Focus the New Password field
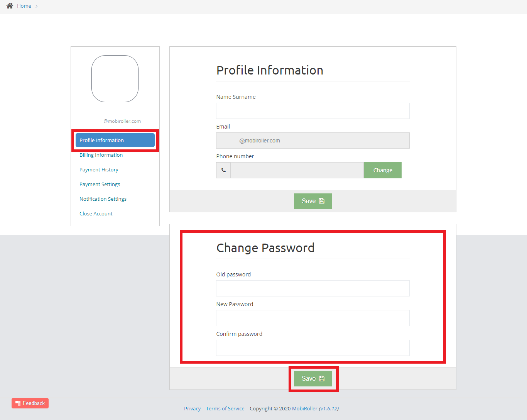This screenshot has height=420, width=527. pos(313,318)
